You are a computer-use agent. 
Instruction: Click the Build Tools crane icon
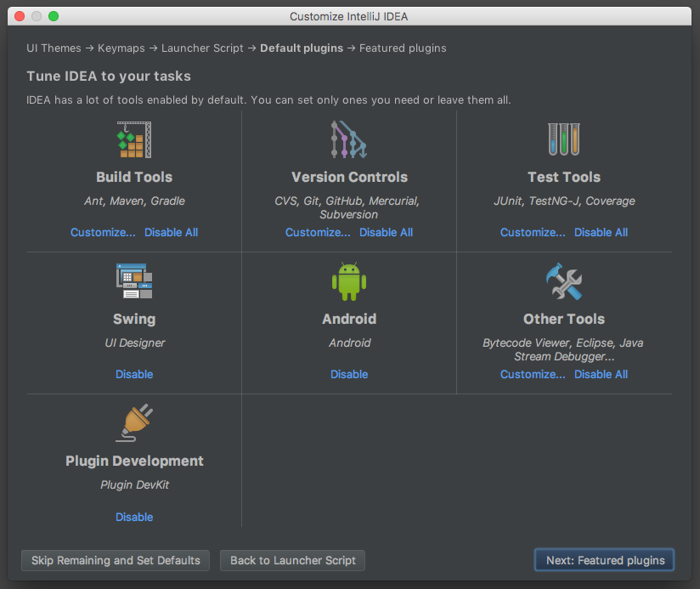tap(134, 139)
